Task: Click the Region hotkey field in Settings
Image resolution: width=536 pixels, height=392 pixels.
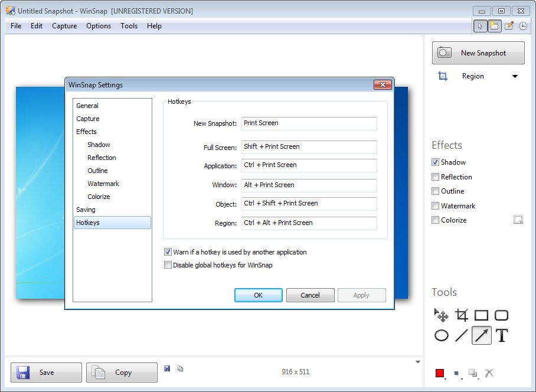Action: coord(309,223)
